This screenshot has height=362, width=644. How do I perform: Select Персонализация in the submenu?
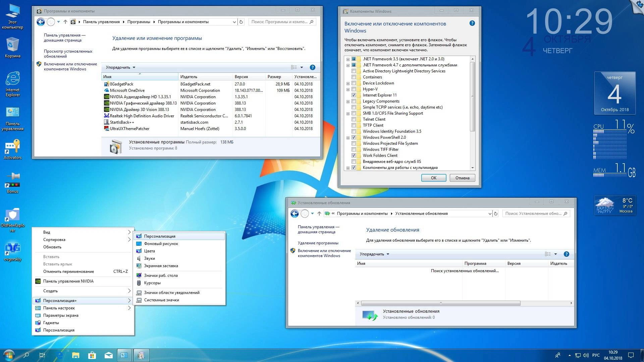(x=179, y=236)
